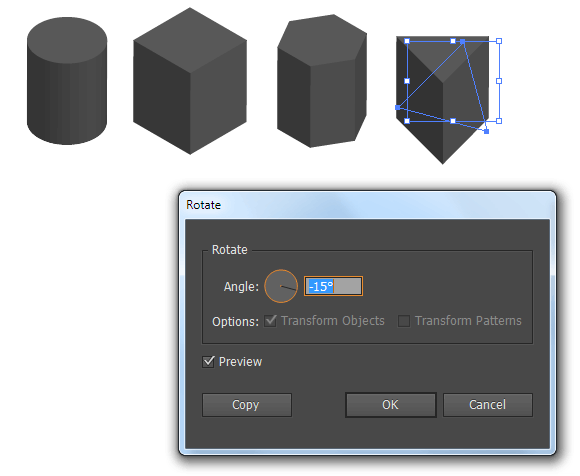Viewport: 580px width, 476px height.
Task: Toggle the Transform Objects checkbox
Action: 270,321
